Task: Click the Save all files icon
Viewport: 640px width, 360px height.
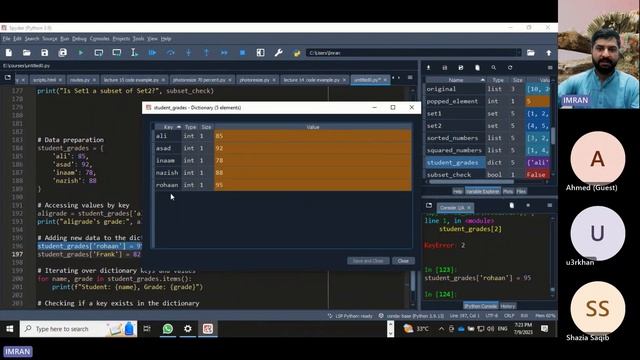Action: (x=62, y=53)
